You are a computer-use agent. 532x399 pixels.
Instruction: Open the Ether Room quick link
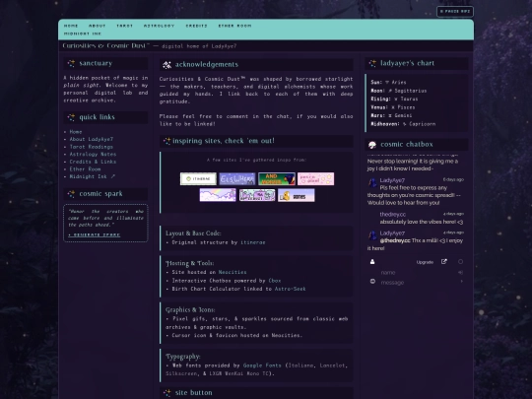[x=85, y=169]
